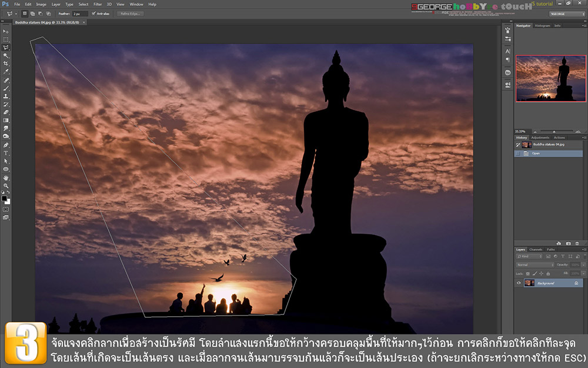
Task: Select the Crop tool
Action: pyautogui.click(x=6, y=64)
